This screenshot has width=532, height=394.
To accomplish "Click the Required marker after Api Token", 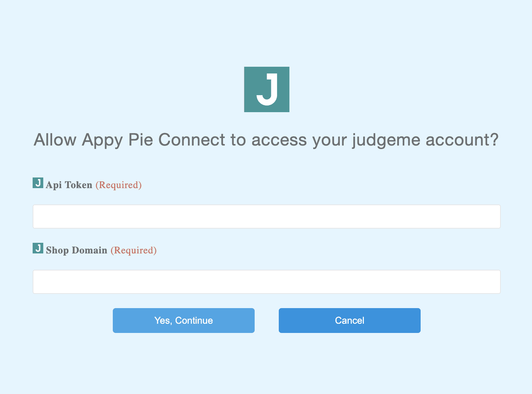I will [x=118, y=185].
